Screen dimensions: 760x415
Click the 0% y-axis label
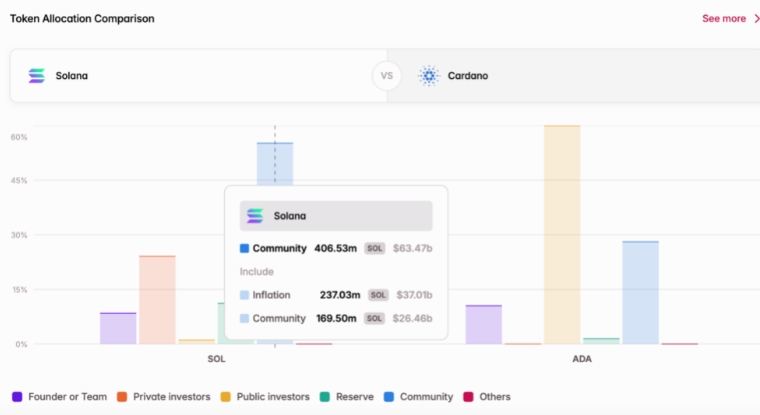[21, 344]
